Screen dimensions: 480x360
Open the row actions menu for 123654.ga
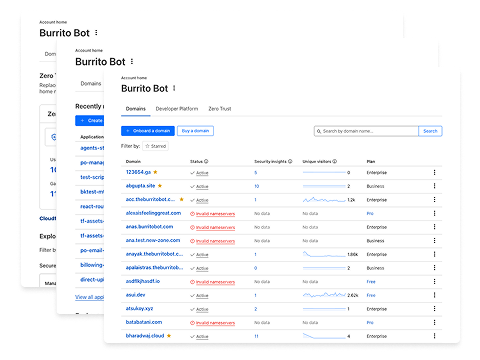pyautogui.click(x=434, y=172)
